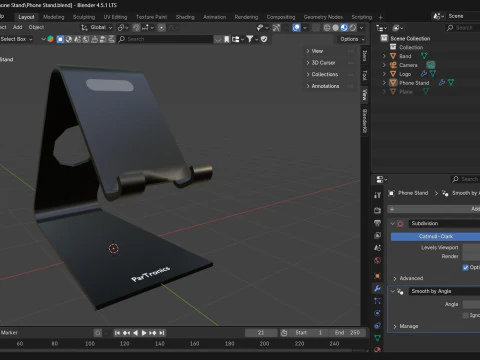
Task: Click the Subdivision modifier icon
Action: pyautogui.click(x=400, y=223)
